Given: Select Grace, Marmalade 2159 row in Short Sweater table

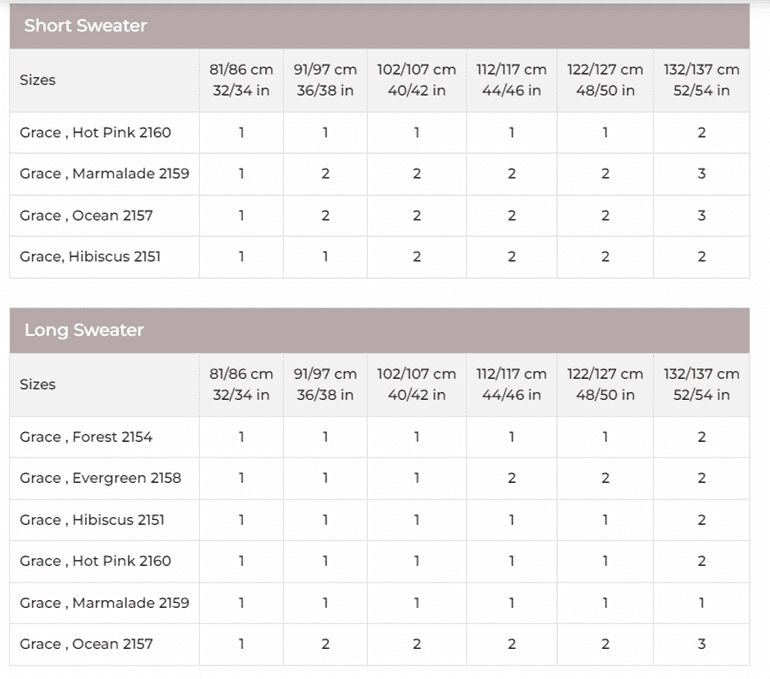Looking at the screenshot, I should [104, 174].
